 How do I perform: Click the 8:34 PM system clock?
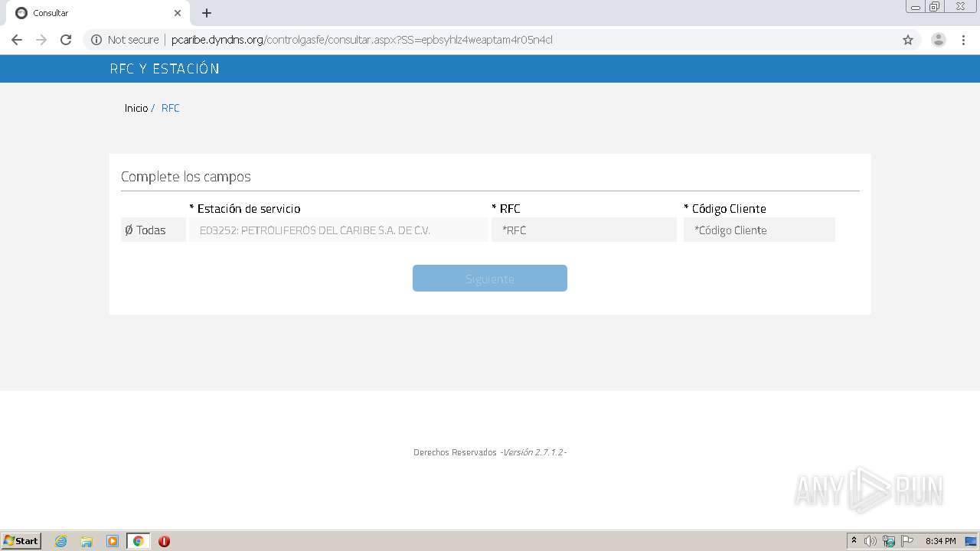click(940, 541)
